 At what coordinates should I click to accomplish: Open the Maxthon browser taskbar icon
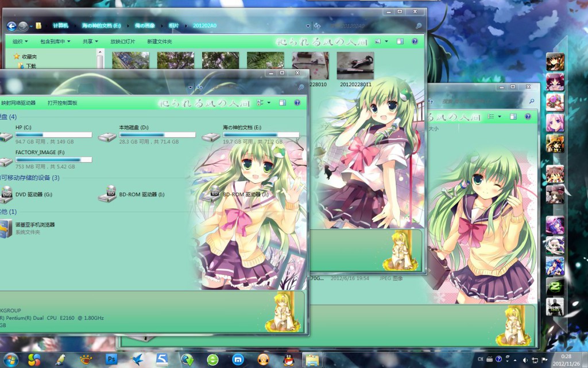click(x=238, y=360)
